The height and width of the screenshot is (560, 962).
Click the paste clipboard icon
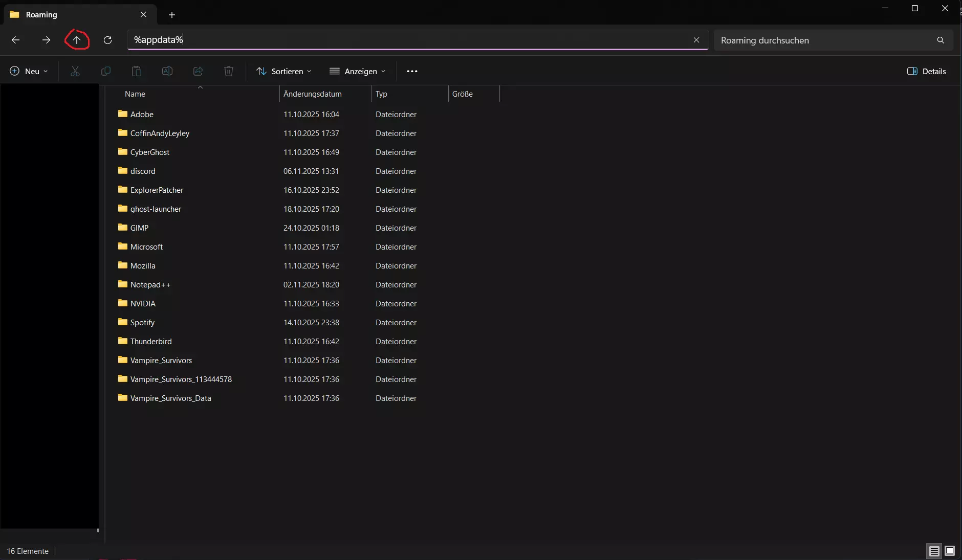[x=137, y=71]
